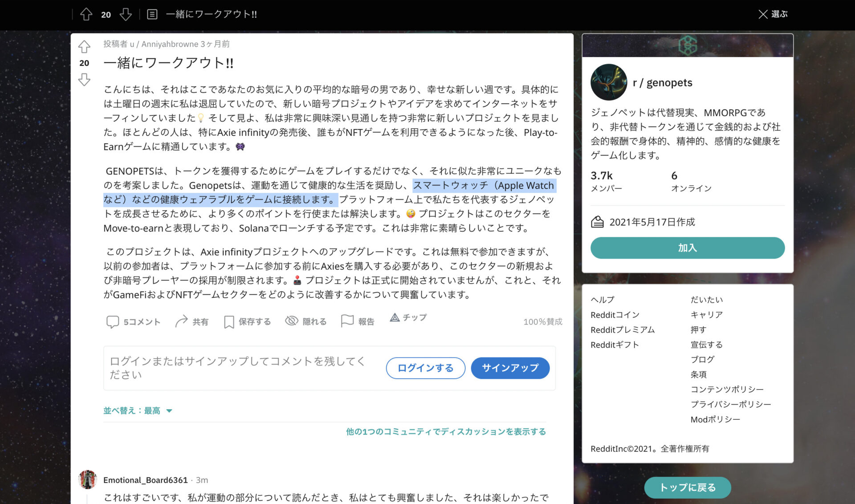The width and height of the screenshot is (855, 504).
Task: Click the 3.7k メンバー count
Action: tap(606, 181)
